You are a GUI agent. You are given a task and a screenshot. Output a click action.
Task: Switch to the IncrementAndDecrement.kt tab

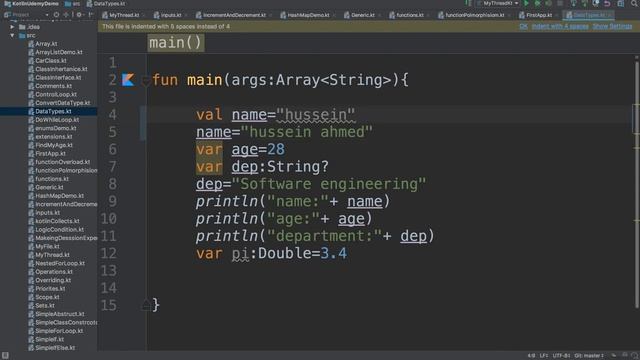[233, 15]
